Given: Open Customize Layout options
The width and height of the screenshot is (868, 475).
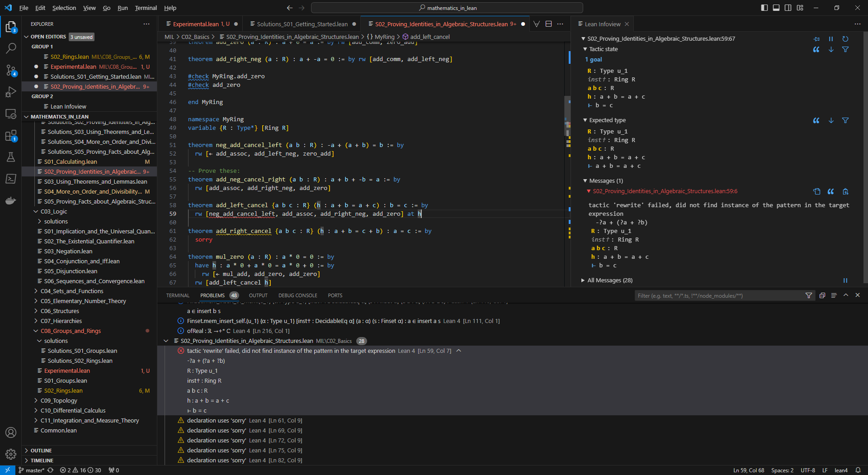Looking at the screenshot, I should tap(800, 8).
